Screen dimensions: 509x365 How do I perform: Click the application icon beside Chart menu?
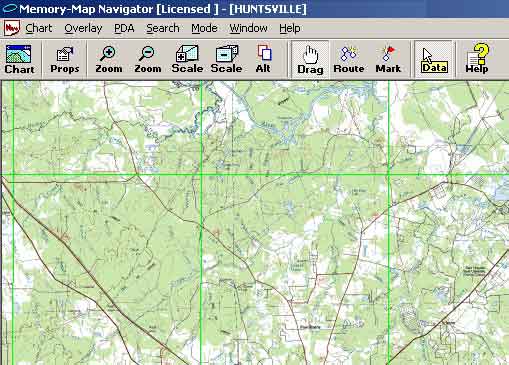(x=12, y=28)
